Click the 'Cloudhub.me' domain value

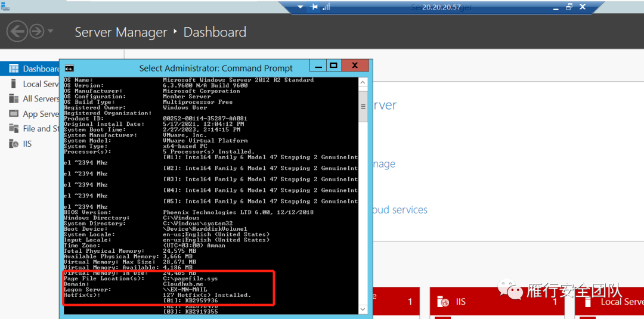(183, 284)
